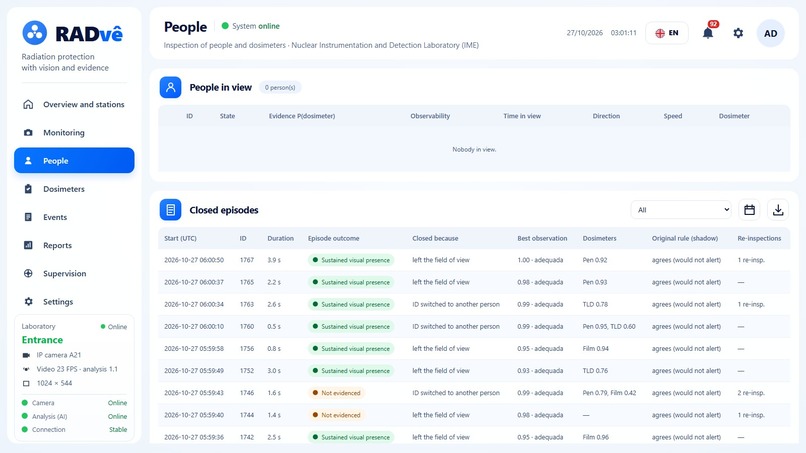Open the notifications bell
The width and height of the screenshot is (806, 453).
(708, 33)
